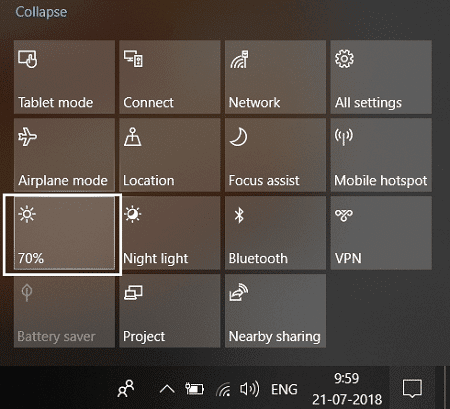The height and width of the screenshot is (409, 450).
Task: Open the Project display options tile
Action: 170,311
